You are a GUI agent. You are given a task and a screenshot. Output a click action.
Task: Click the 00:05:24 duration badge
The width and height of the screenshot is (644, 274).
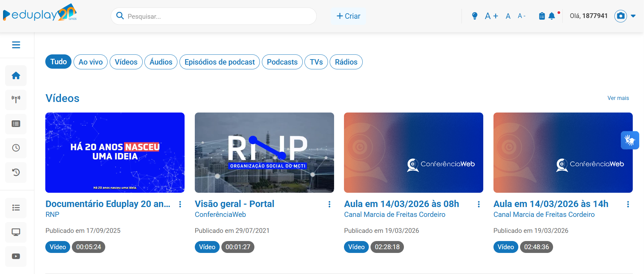point(89,247)
